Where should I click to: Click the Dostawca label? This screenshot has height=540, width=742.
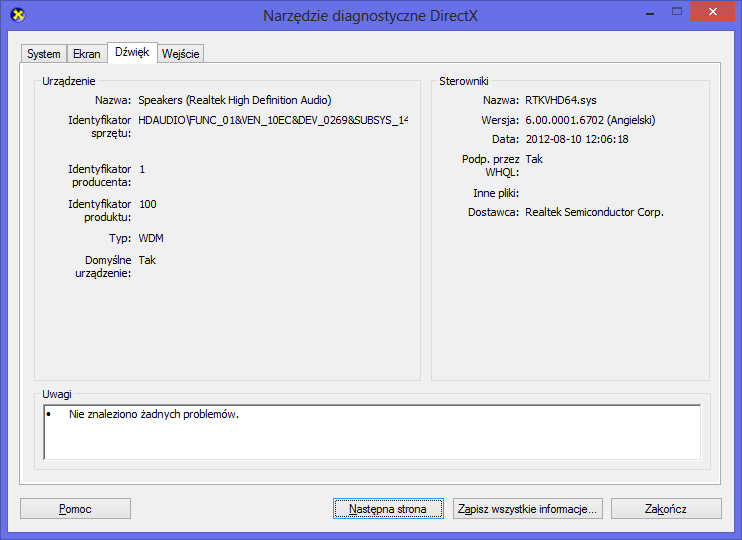(494, 212)
